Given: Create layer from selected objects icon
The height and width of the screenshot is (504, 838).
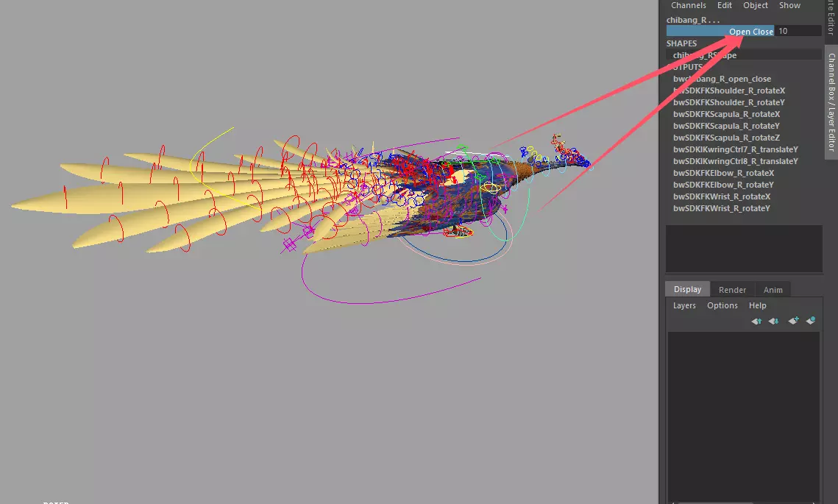Looking at the screenshot, I should coord(811,321).
